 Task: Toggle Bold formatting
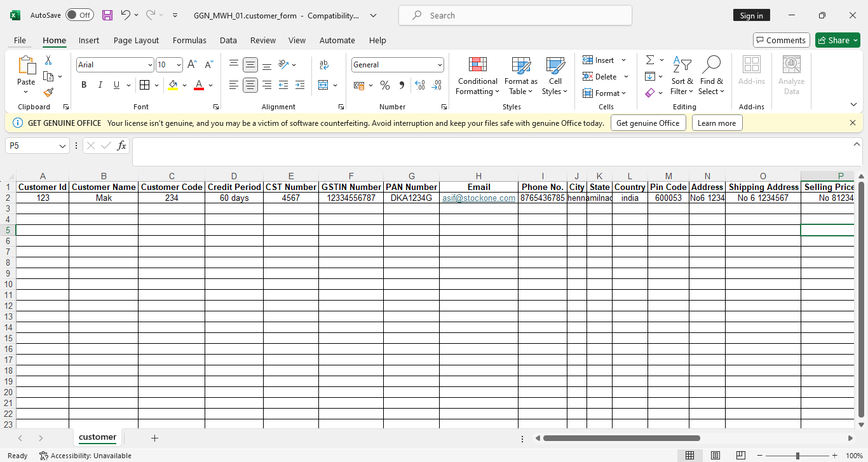pos(84,85)
